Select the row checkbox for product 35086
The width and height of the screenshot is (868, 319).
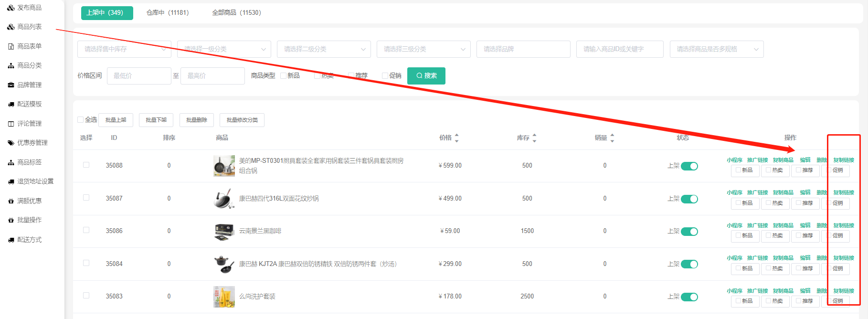click(86, 230)
